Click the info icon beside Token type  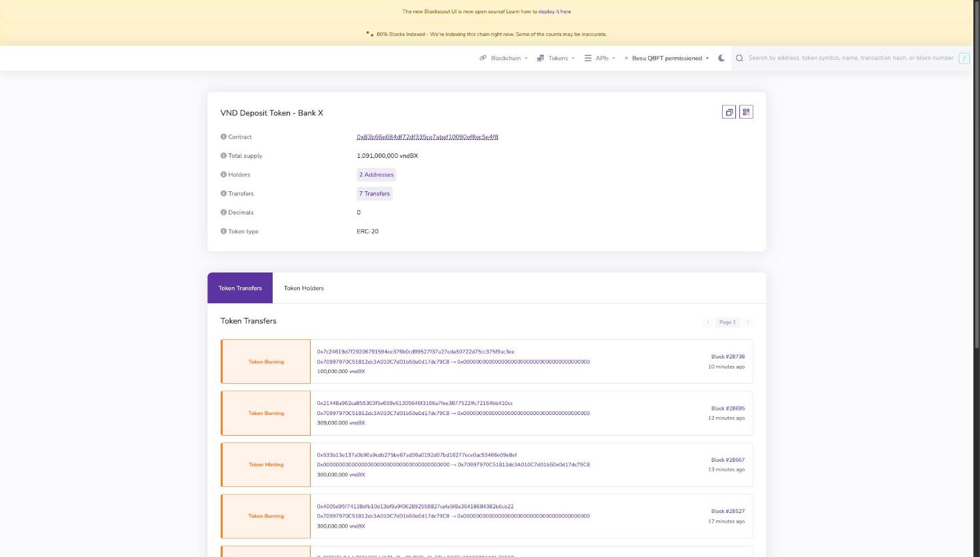point(223,231)
